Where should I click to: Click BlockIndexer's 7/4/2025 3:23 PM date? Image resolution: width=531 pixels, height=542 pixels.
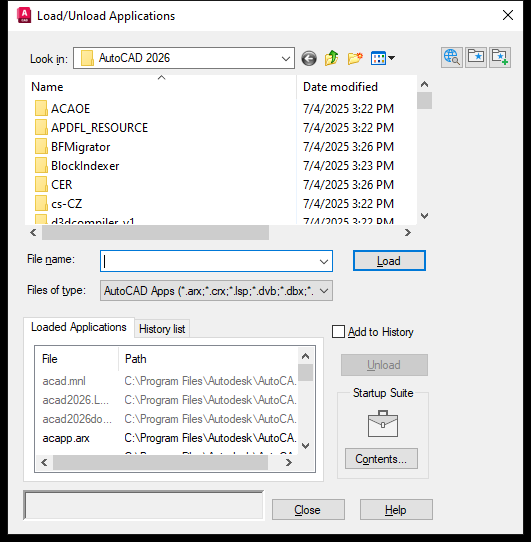point(348,166)
